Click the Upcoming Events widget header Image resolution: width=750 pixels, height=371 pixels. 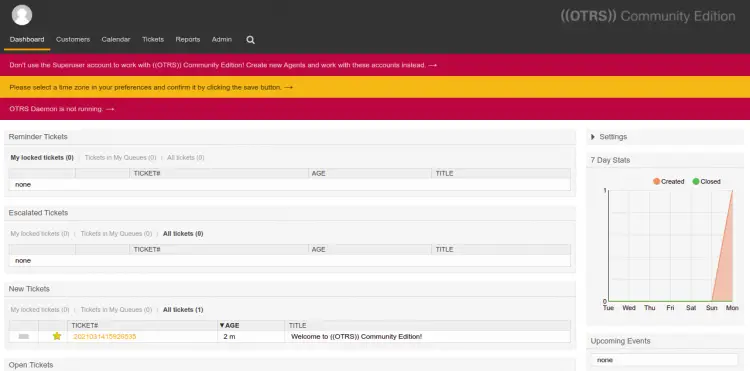(x=665, y=341)
